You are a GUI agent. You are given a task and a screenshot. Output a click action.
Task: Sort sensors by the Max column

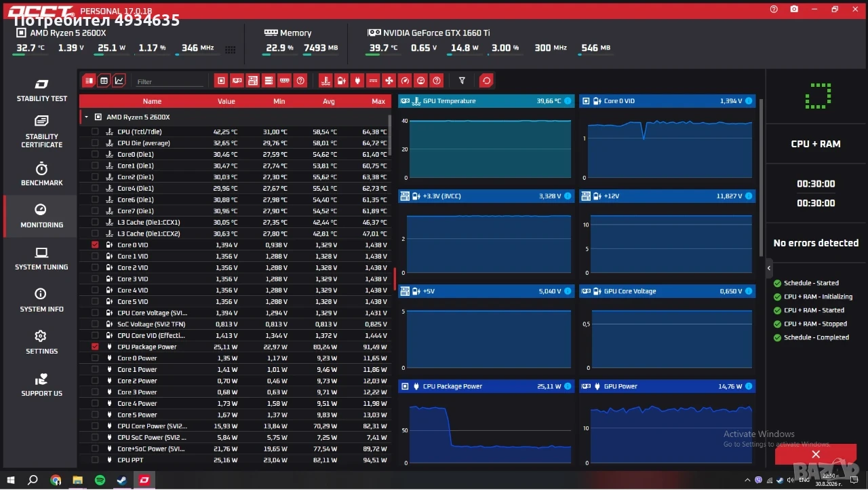pyautogui.click(x=378, y=101)
